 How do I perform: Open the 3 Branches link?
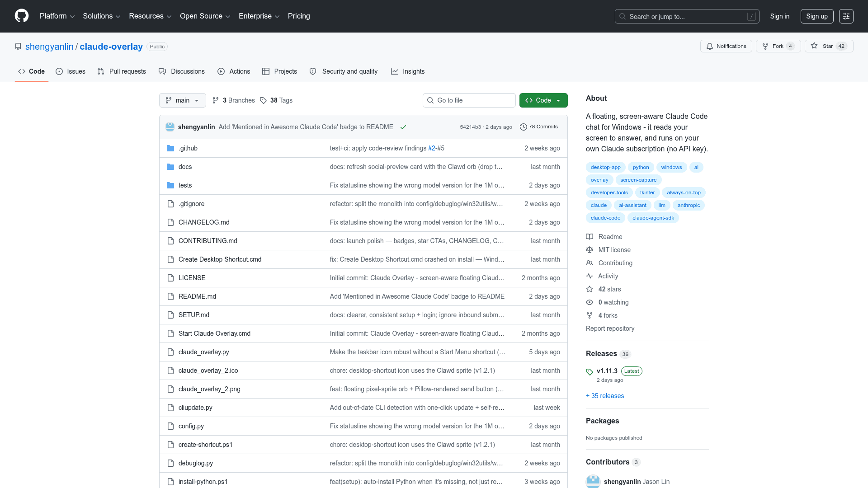234,100
